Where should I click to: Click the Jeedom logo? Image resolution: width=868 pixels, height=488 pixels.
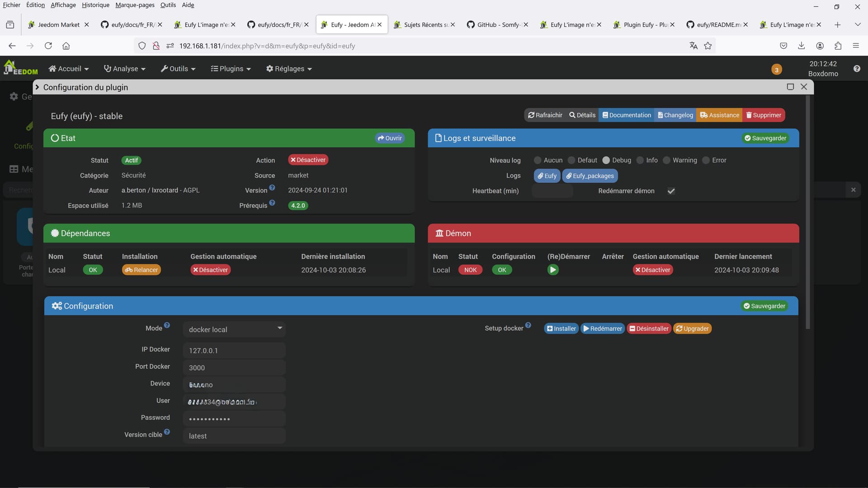coord(21,68)
